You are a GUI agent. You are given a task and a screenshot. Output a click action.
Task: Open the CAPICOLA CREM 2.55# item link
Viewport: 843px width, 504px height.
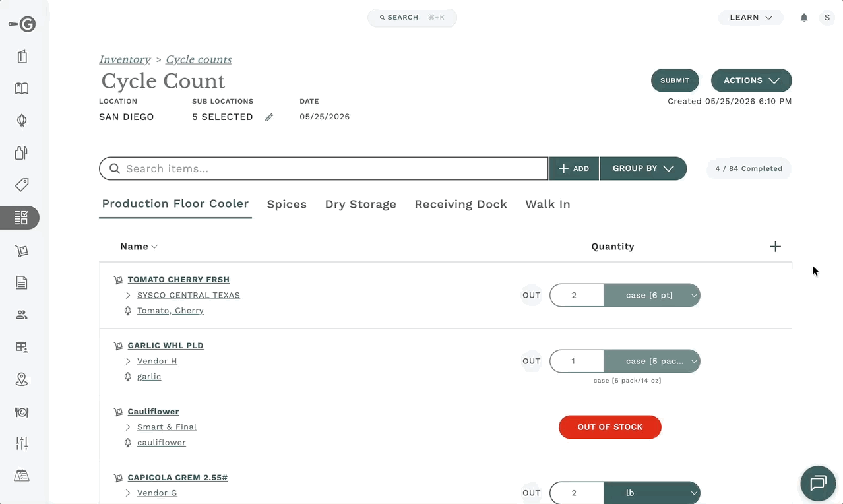tap(177, 478)
